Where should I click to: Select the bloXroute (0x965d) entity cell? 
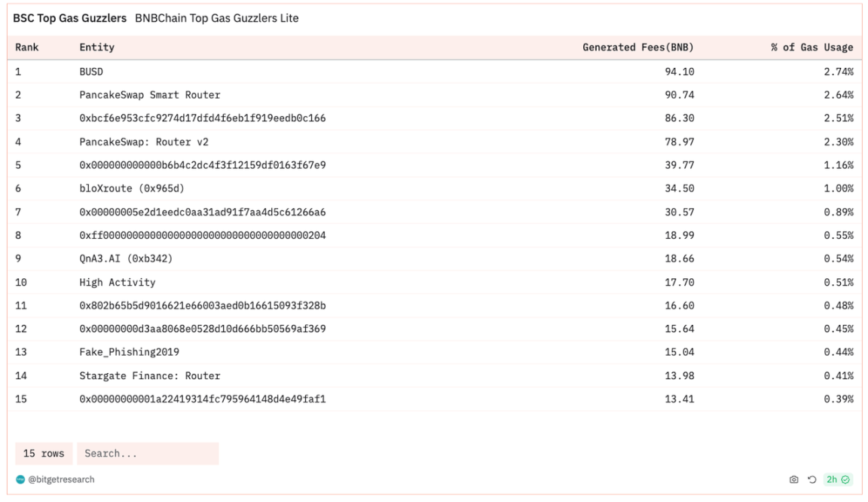click(131, 188)
